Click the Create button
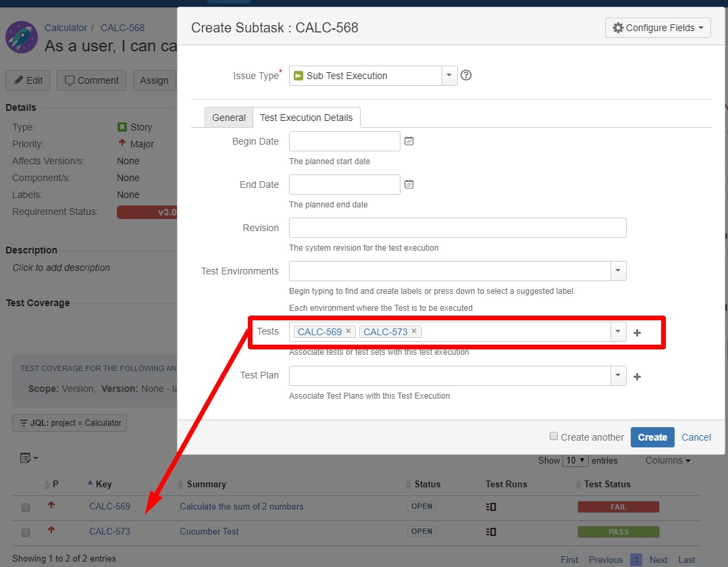 coord(652,437)
